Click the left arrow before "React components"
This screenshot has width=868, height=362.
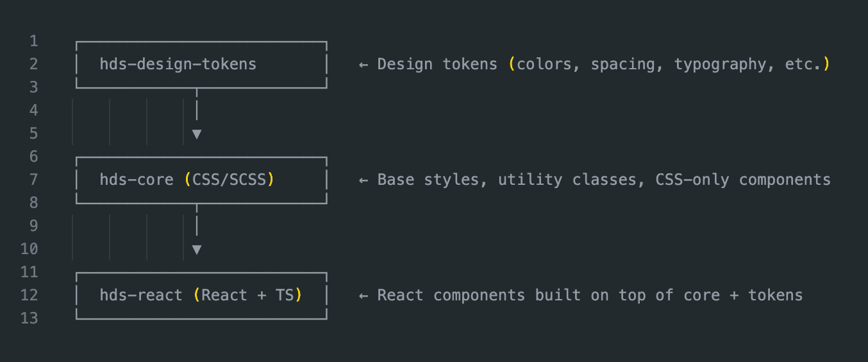coord(363,295)
